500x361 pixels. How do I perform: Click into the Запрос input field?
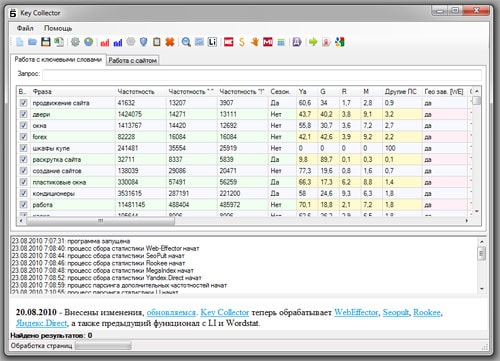coord(262,75)
